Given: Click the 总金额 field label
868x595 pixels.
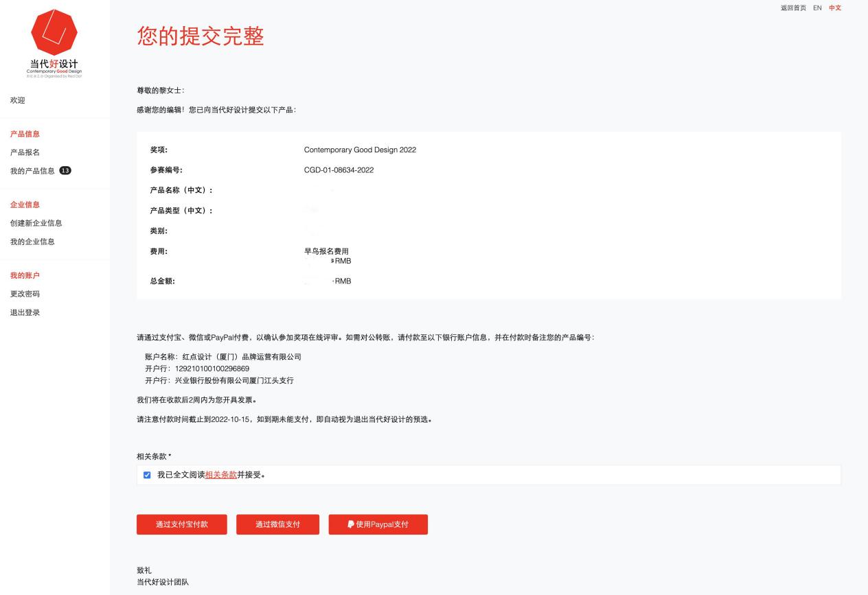Looking at the screenshot, I should click(x=162, y=281).
